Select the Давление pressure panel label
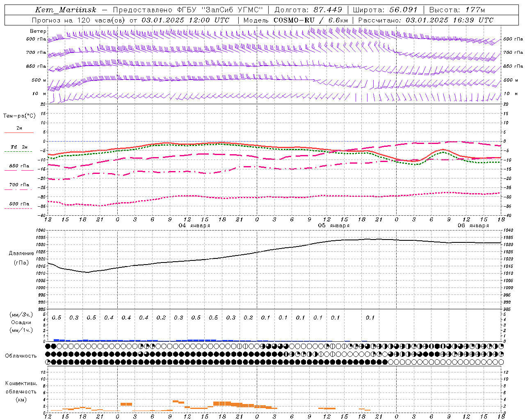The width and height of the screenshot is (525, 420). 21,253
